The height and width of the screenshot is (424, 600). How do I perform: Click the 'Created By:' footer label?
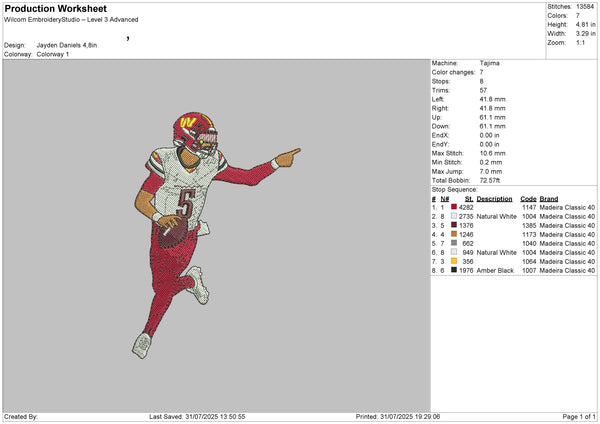point(21,417)
